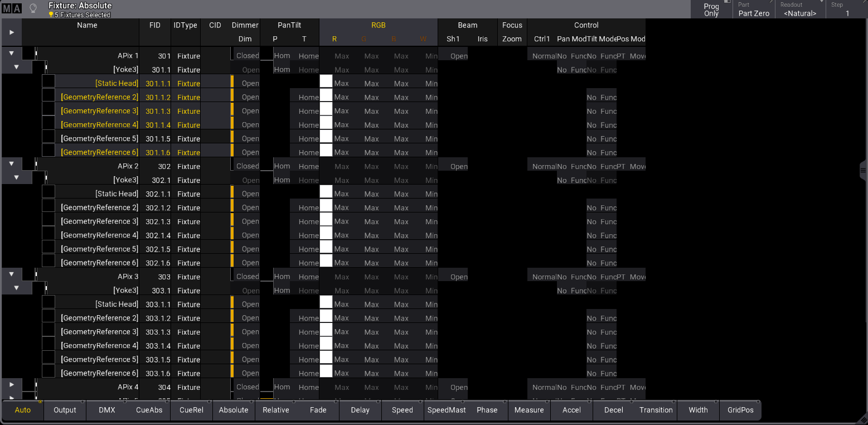
Task: Click the Step 1 button
Action: coord(846,9)
